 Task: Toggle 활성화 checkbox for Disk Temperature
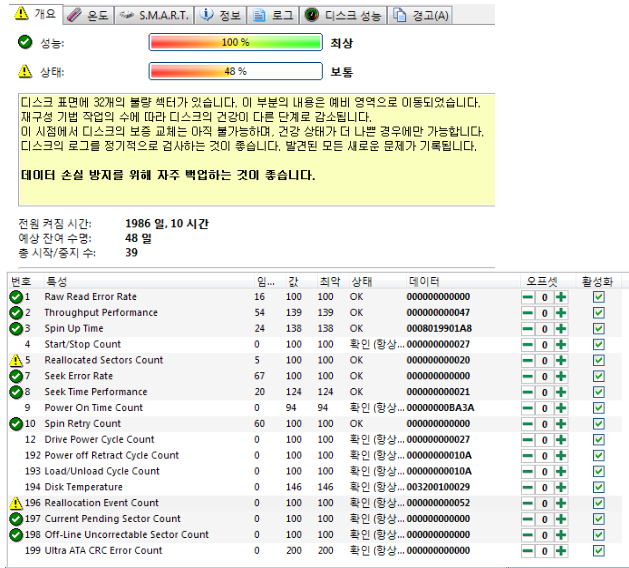click(x=599, y=487)
